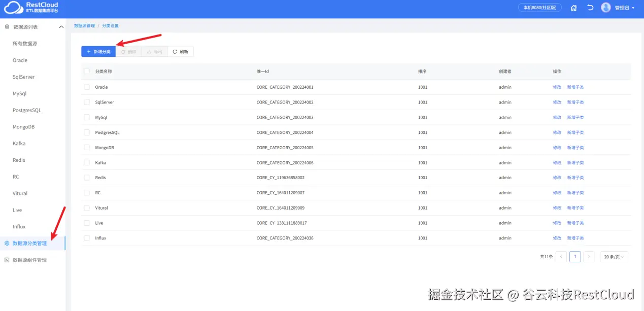Click 修改 in the SqlServer row

[x=557, y=102]
